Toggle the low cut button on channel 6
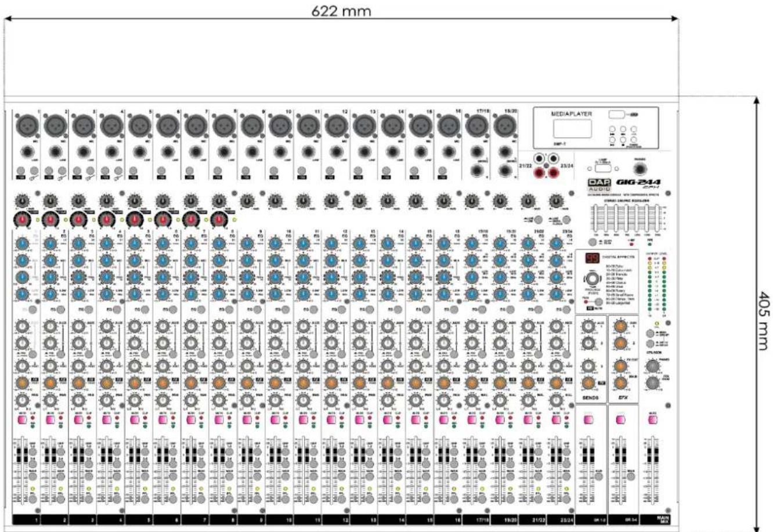Image resolution: width=773 pixels, height=532 pixels. [160, 171]
